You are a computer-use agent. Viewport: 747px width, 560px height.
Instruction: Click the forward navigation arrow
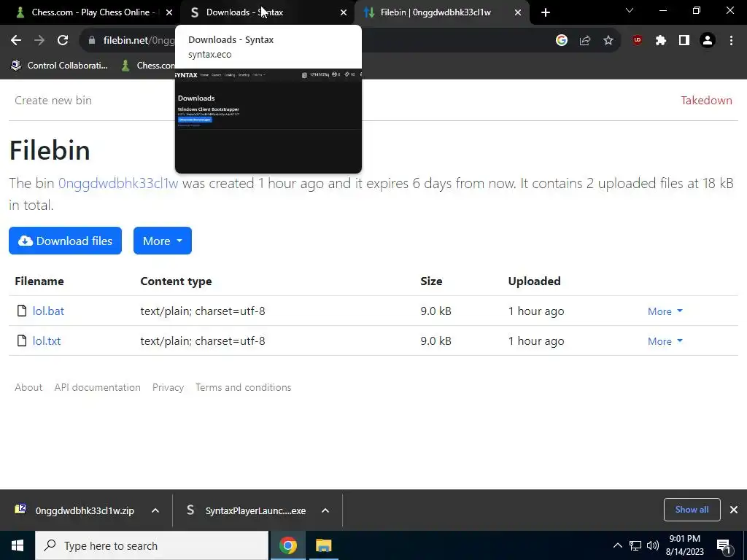click(39, 41)
